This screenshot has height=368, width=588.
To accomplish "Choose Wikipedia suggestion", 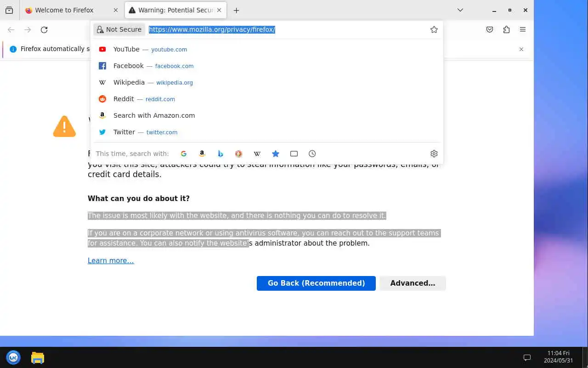I will [x=267, y=82].
